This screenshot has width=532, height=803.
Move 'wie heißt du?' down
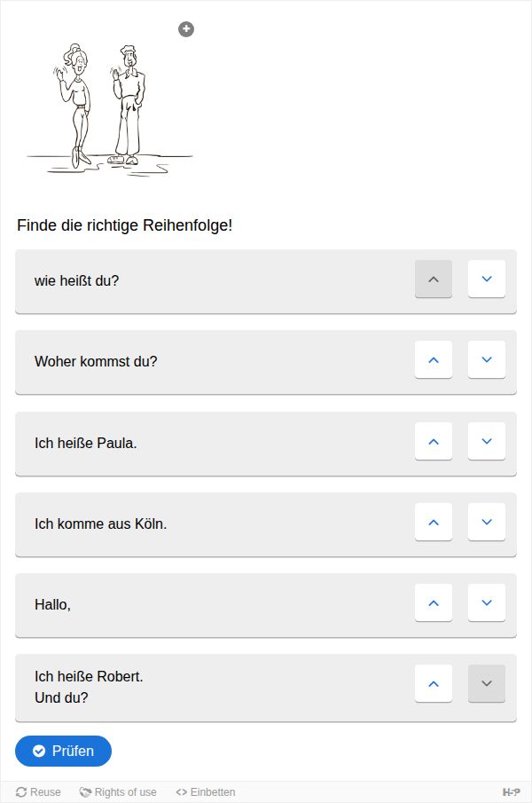[487, 279]
